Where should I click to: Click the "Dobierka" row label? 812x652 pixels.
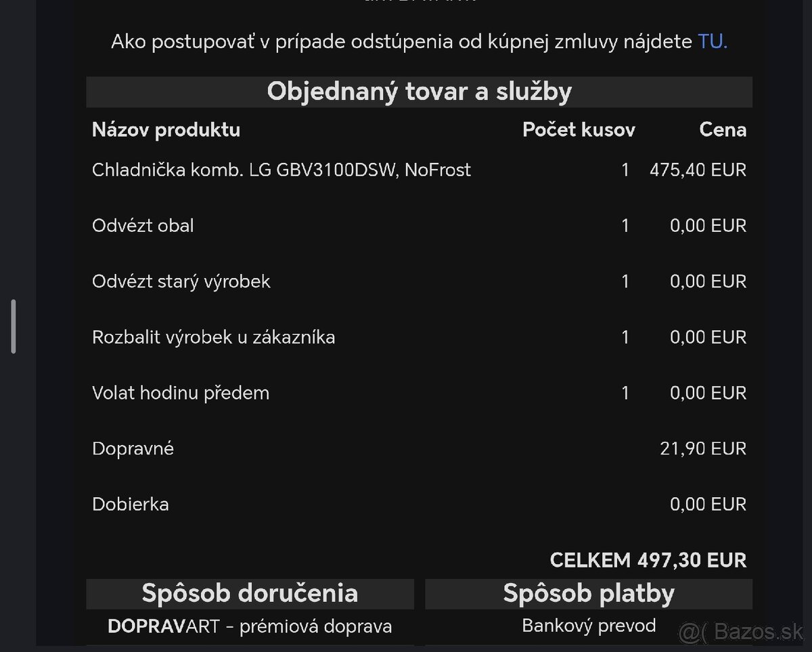coord(130,504)
